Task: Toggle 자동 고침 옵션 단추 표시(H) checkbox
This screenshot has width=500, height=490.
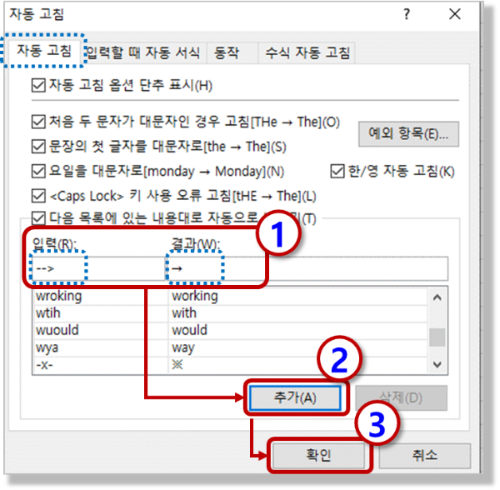Action: pyautogui.click(x=38, y=85)
